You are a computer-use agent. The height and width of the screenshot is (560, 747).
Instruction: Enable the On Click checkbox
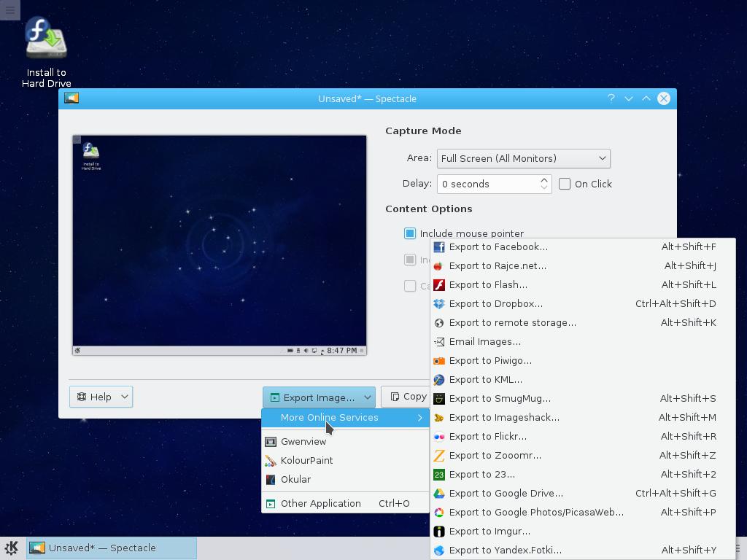565,184
